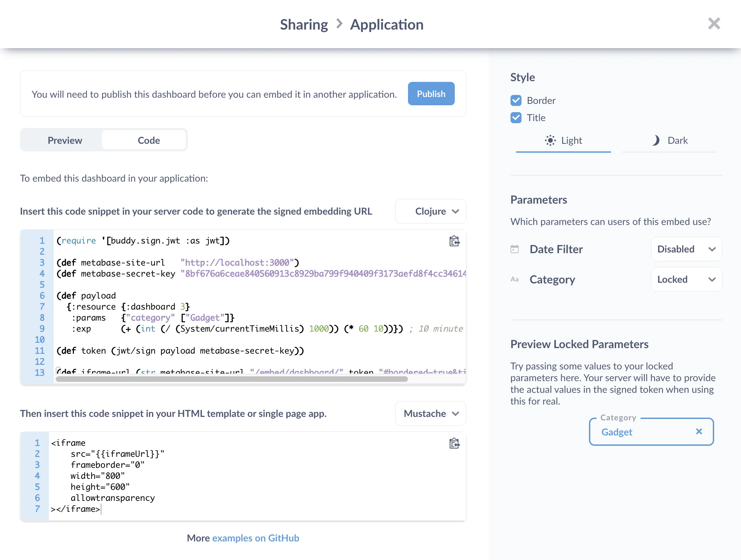
Task: Click the sun icon for Light theme
Action: coord(550,140)
